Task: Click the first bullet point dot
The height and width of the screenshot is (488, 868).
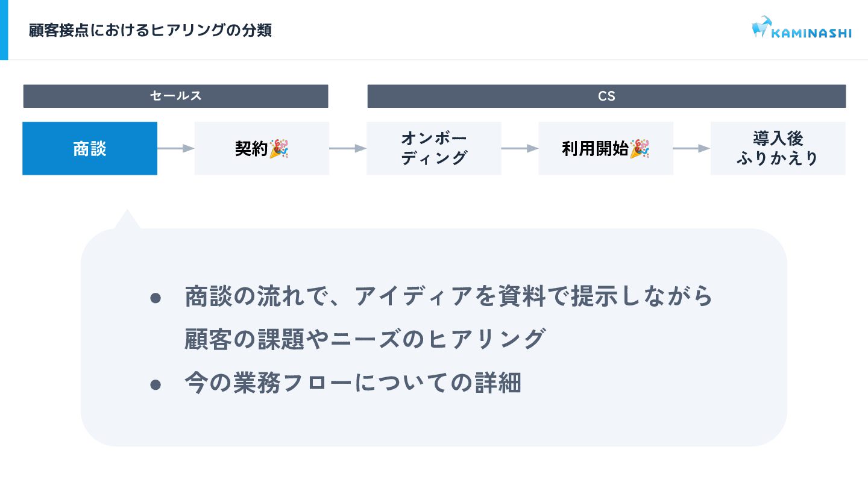Action: [x=156, y=298]
